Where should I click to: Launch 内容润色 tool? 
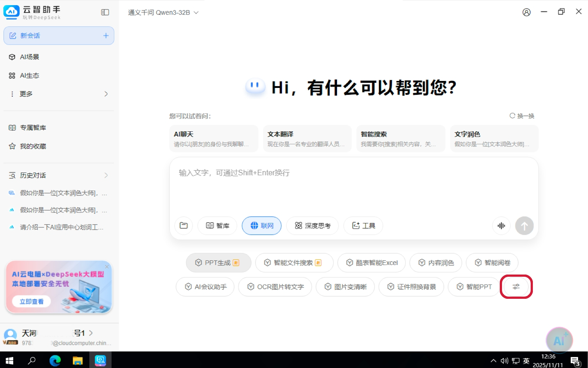coord(435,263)
